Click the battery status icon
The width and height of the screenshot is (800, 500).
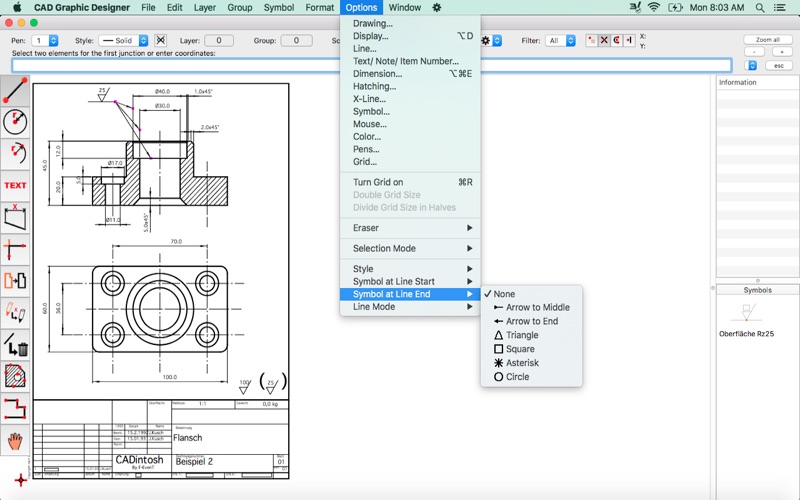click(675, 8)
